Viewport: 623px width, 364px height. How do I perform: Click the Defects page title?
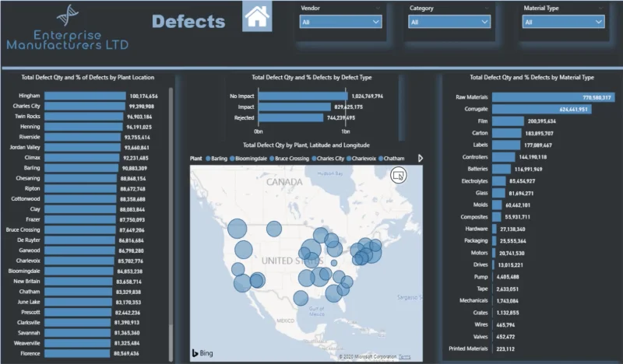[188, 22]
